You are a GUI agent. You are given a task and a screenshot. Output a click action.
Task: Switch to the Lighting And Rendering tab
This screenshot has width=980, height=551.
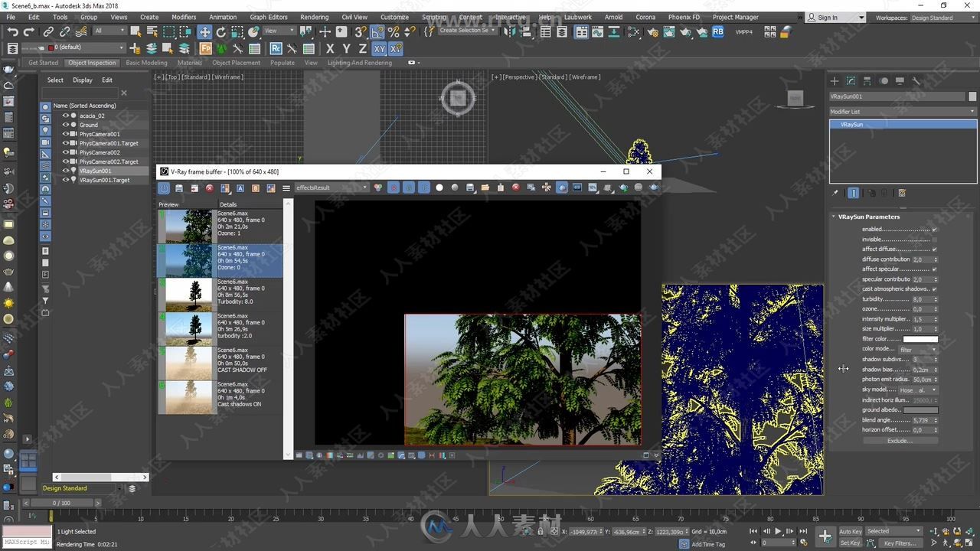[x=359, y=63]
